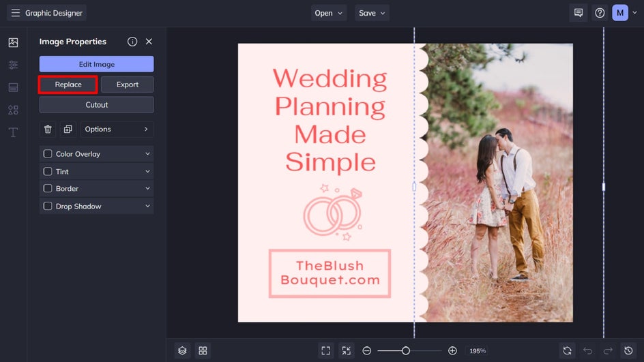Click the Replace button
Image resolution: width=644 pixels, height=362 pixels.
[68, 85]
